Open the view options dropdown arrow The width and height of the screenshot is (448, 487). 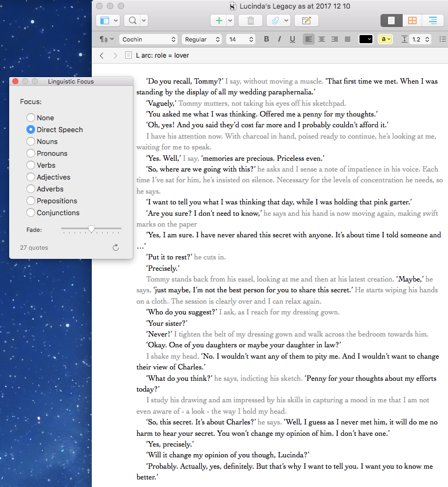(x=116, y=21)
